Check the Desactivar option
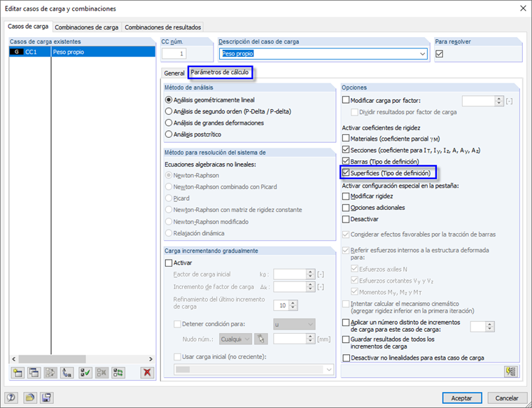 (346, 219)
